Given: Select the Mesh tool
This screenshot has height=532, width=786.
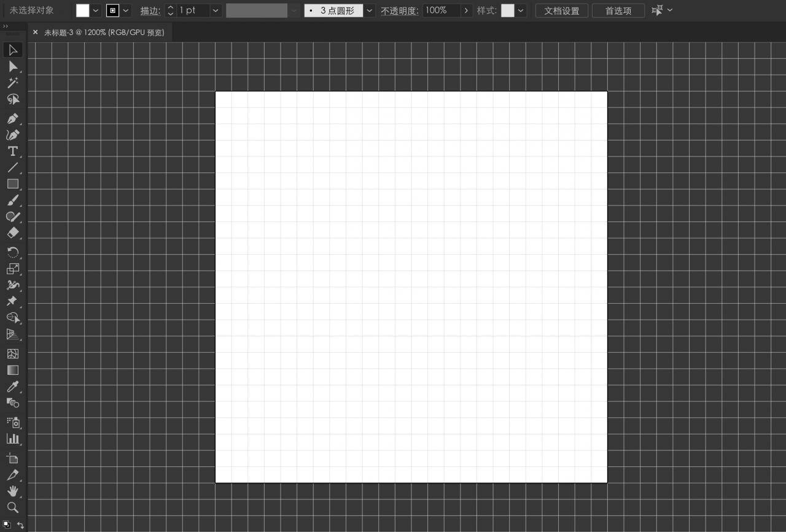Looking at the screenshot, I should click(13, 354).
